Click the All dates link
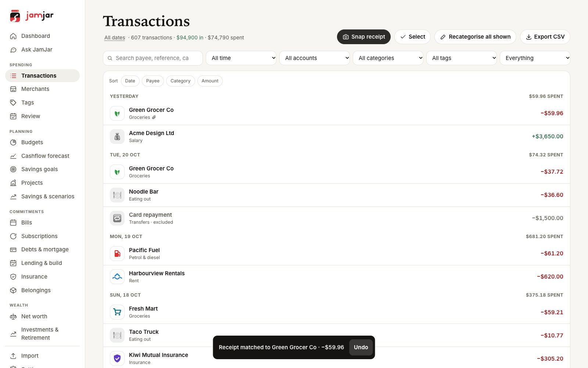588x368 pixels. [x=115, y=38]
